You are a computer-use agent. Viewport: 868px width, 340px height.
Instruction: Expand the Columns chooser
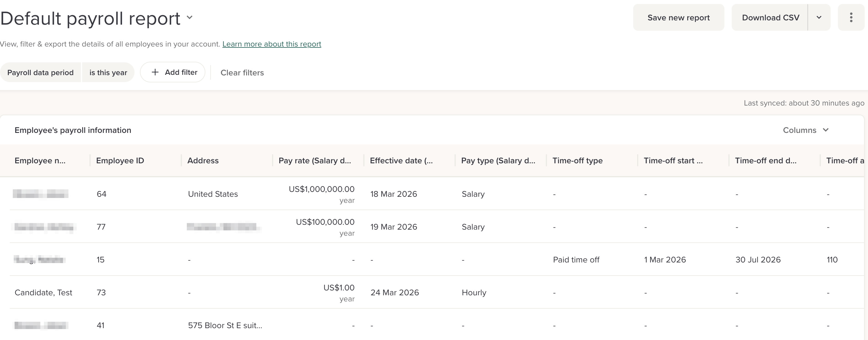(x=805, y=130)
